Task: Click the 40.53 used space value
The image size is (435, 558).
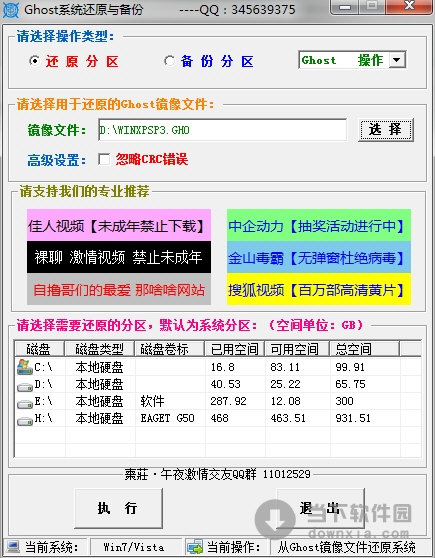Action: click(x=225, y=384)
